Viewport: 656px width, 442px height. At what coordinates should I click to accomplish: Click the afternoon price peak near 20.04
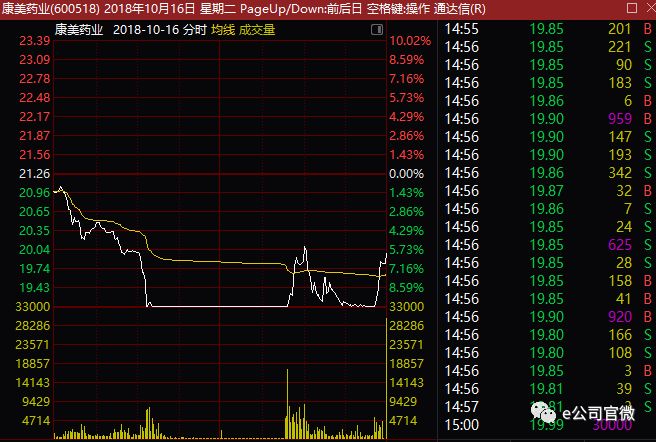point(305,248)
